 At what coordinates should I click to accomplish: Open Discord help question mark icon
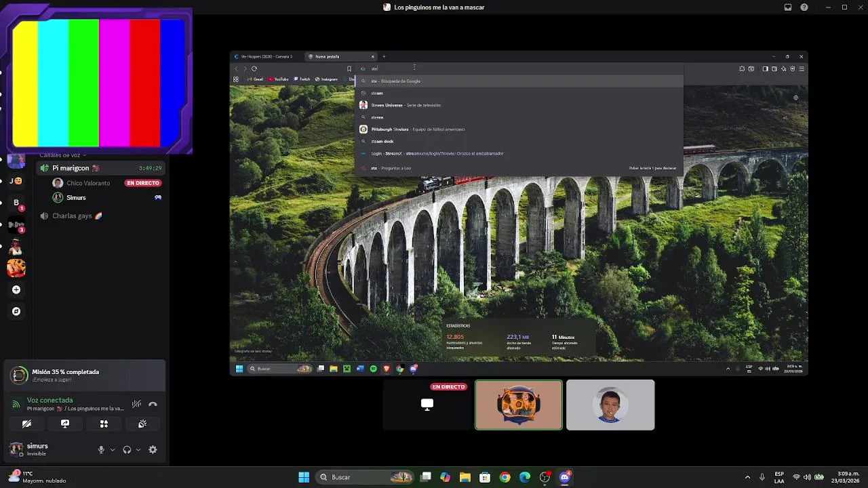804,7
